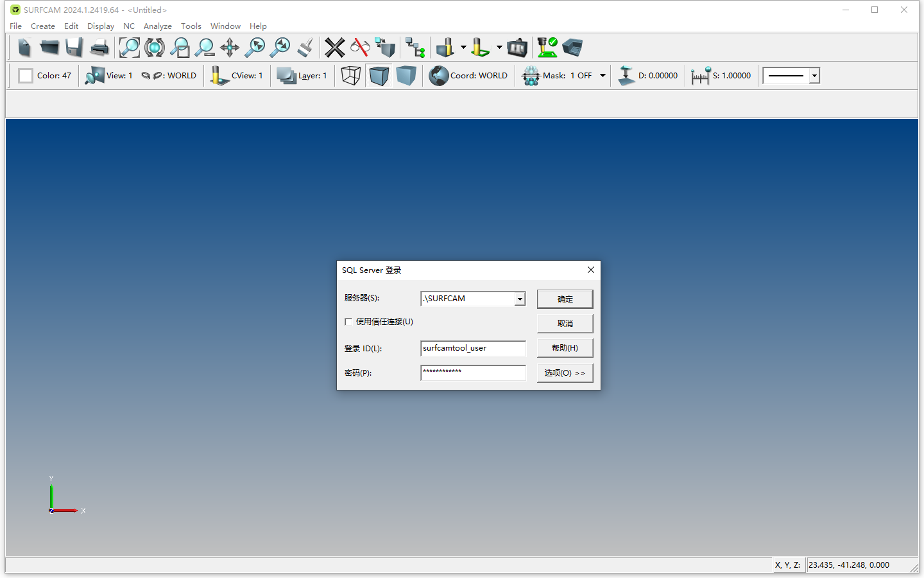
Task: Click the Print icon
Action: pyautogui.click(x=99, y=48)
